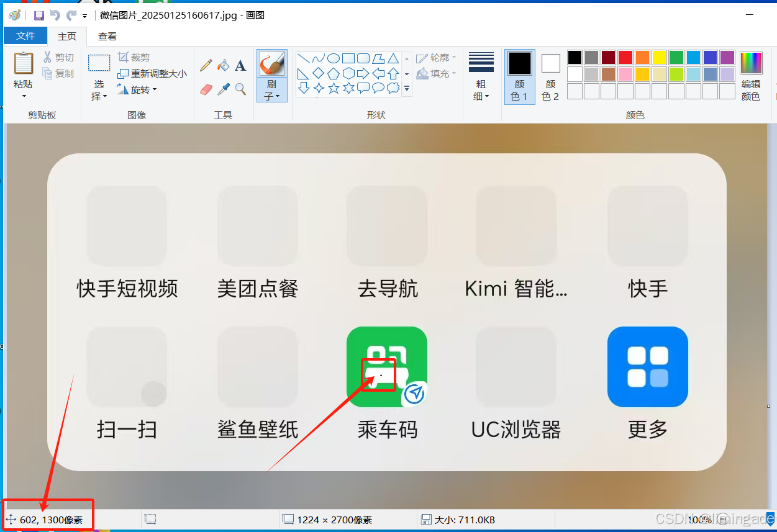Choose the pink color swatch
This screenshot has height=532, width=777.
tap(625, 74)
